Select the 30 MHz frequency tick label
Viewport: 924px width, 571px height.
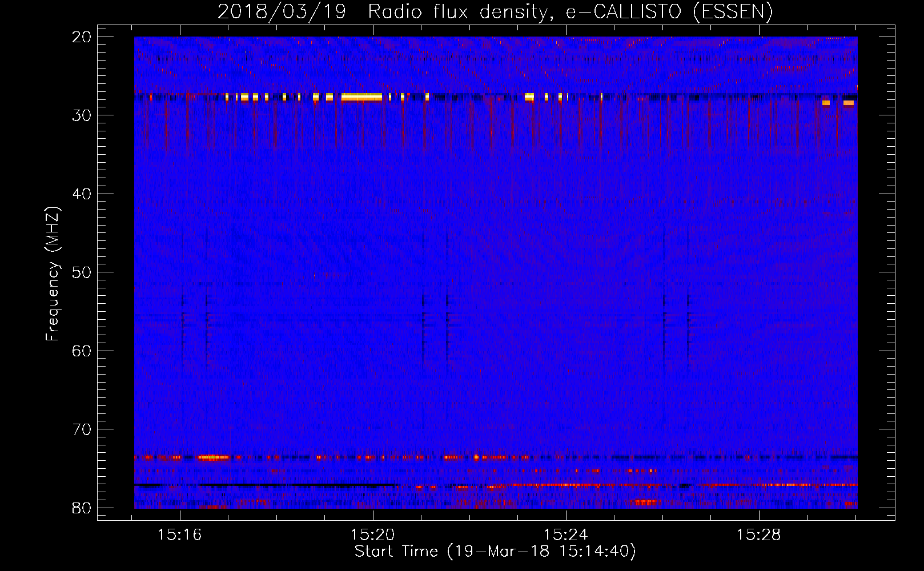click(82, 115)
